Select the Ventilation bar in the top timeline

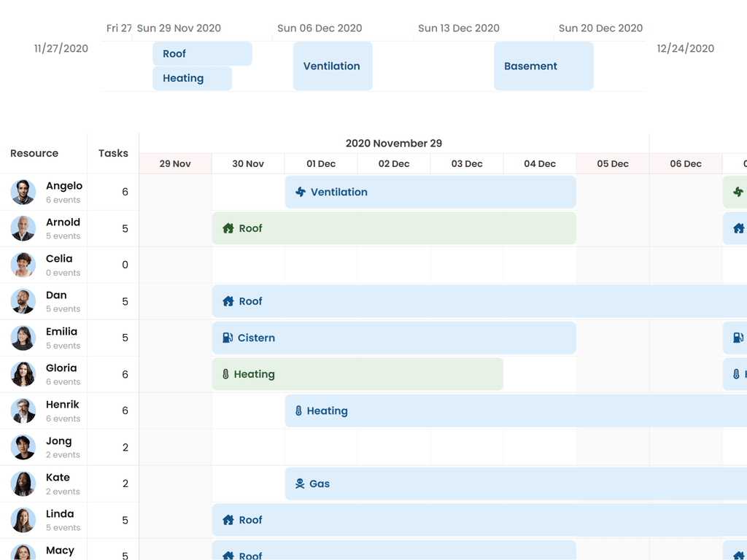click(x=333, y=66)
